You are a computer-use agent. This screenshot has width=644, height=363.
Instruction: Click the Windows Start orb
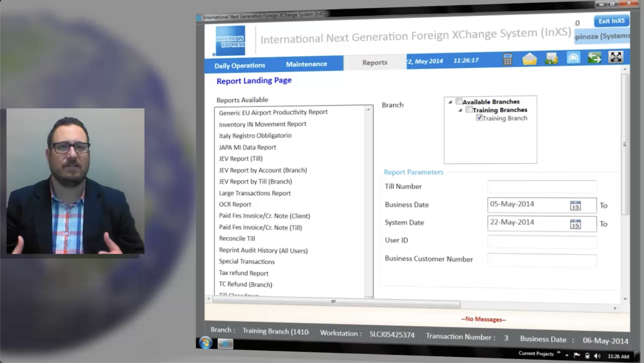pos(205,343)
